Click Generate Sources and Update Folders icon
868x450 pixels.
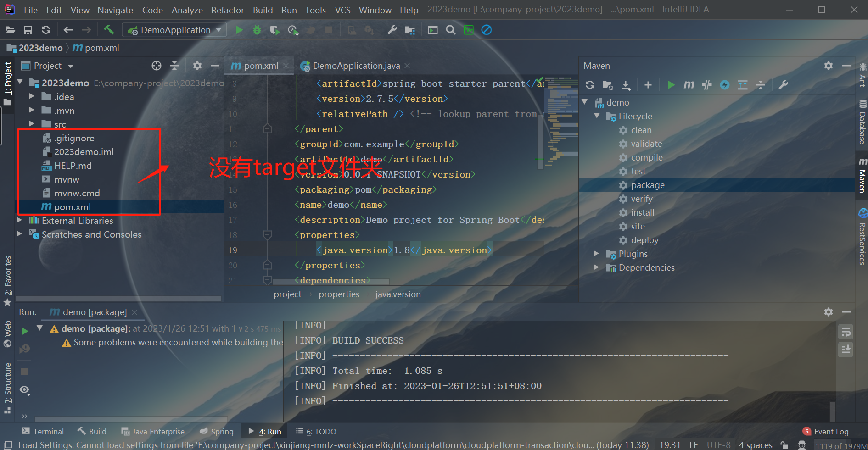tap(608, 85)
